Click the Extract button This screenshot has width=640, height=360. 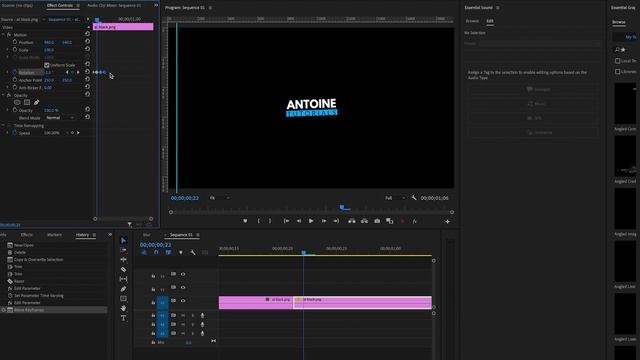364,221
